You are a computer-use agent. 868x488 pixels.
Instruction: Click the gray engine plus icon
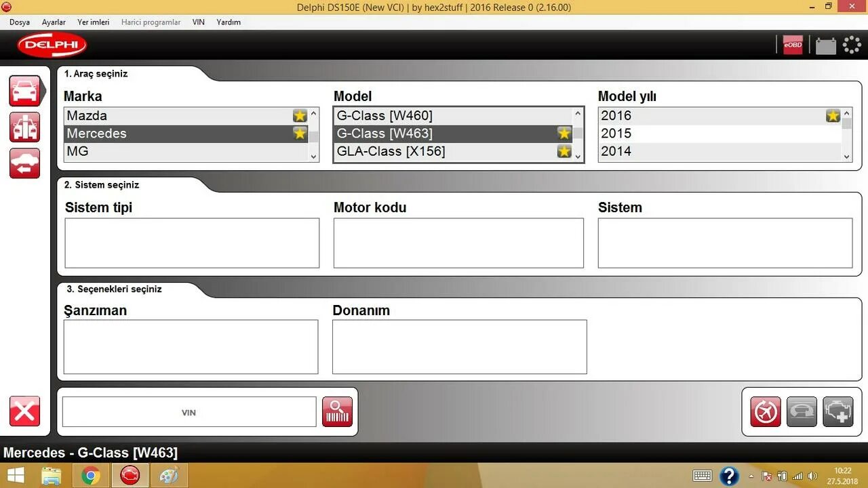[x=837, y=411]
